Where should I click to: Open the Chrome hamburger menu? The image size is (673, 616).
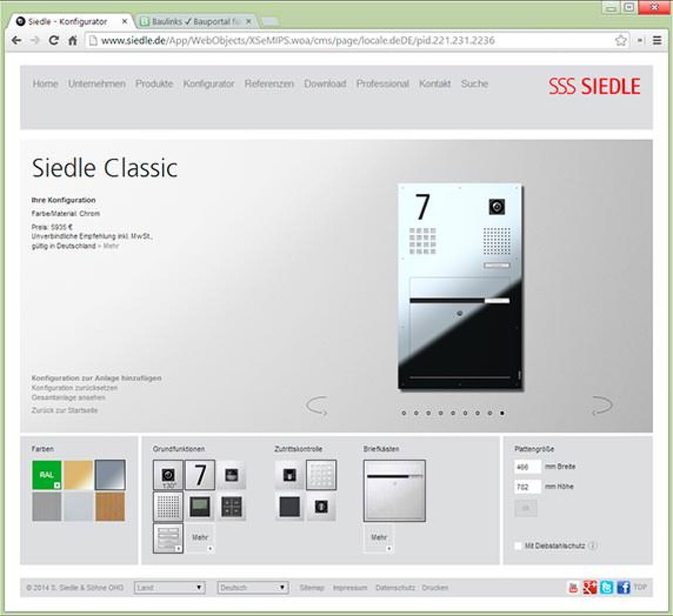pyautogui.click(x=657, y=40)
